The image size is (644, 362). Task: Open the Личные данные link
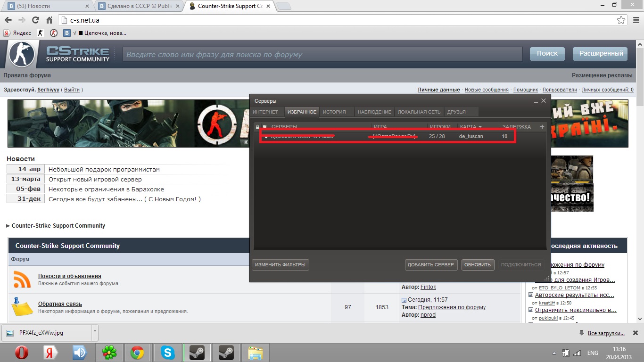[439, 90]
